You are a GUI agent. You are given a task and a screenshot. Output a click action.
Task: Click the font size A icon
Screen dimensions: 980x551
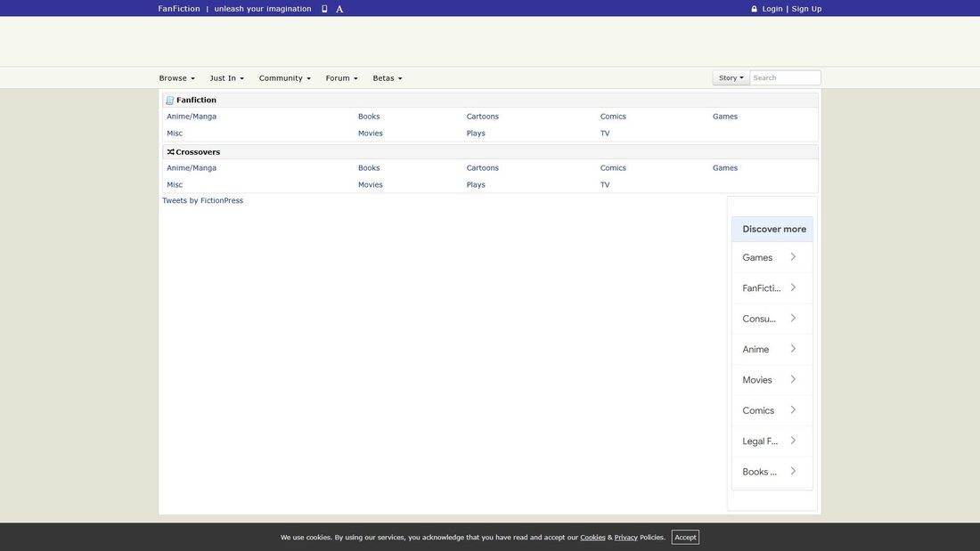[x=339, y=9]
